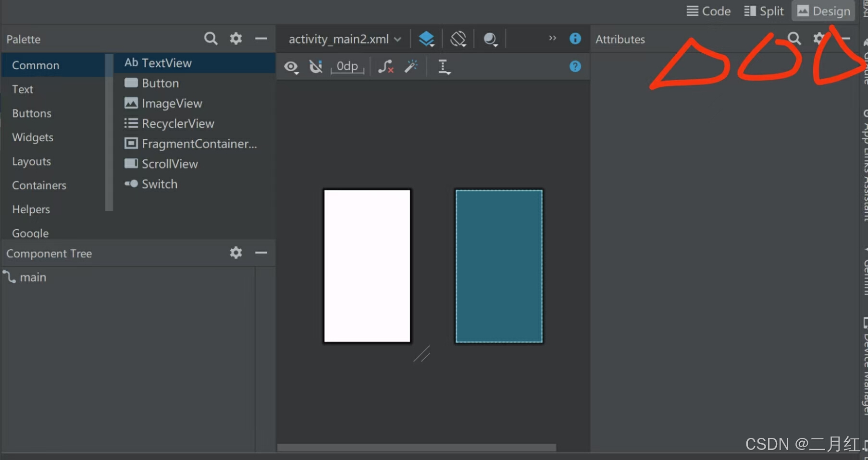The image size is (868, 460).
Task: Click orientation rotate icon for preview
Action: coord(459,39)
